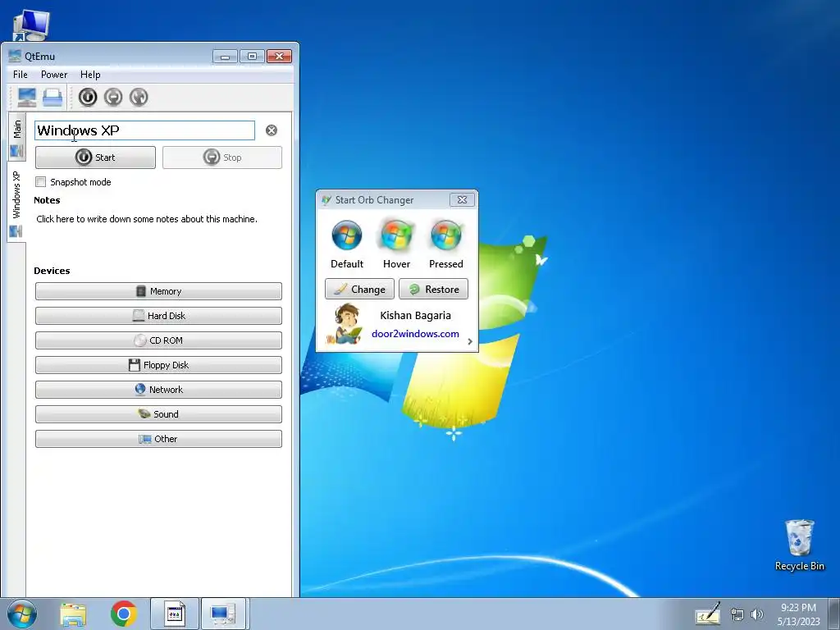840x630 pixels.
Task: Open the clock showing 9:23 PM
Action: (798, 614)
